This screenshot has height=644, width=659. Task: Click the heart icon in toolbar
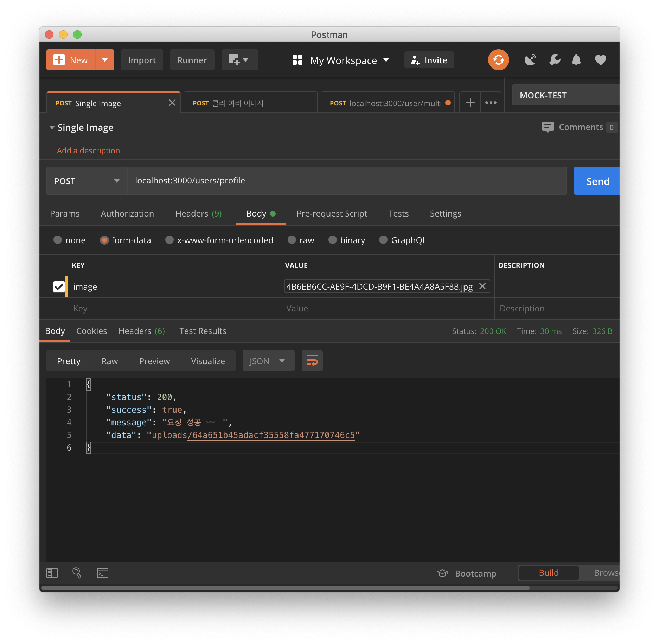pos(600,60)
